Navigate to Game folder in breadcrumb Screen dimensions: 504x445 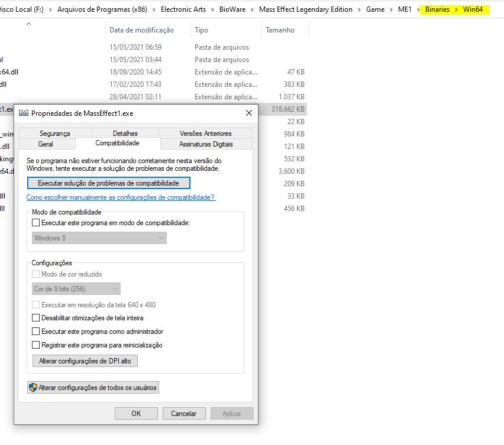(375, 9)
